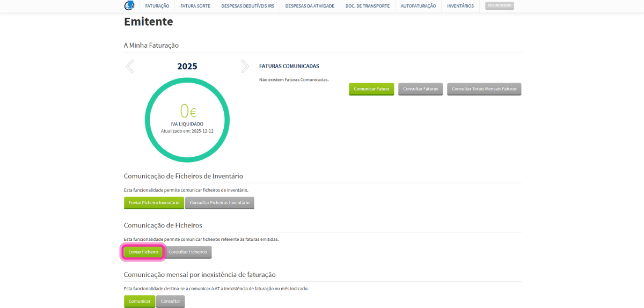644x308 pixels.
Task: Open the Faturação menu
Action: (x=157, y=6)
